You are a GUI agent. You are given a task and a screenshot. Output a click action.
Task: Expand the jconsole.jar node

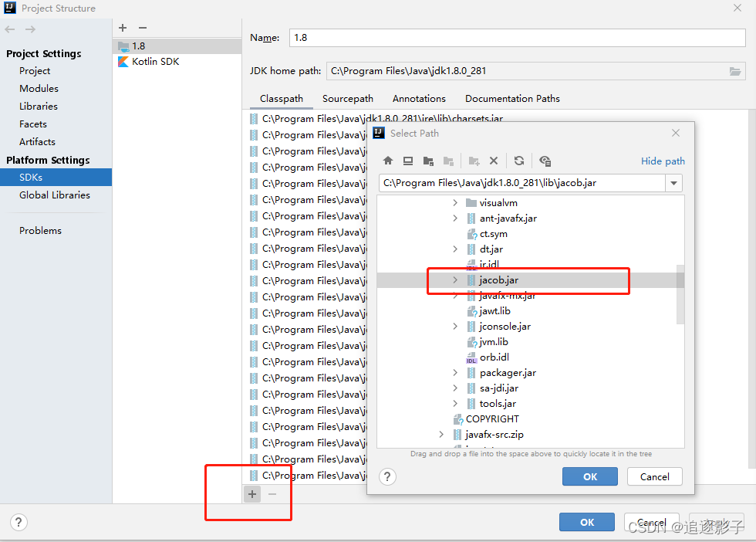point(455,327)
